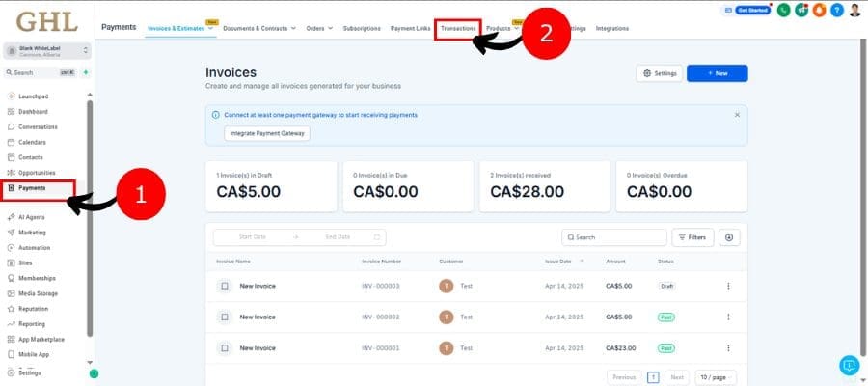Open the green phone dialer icon

click(x=783, y=10)
